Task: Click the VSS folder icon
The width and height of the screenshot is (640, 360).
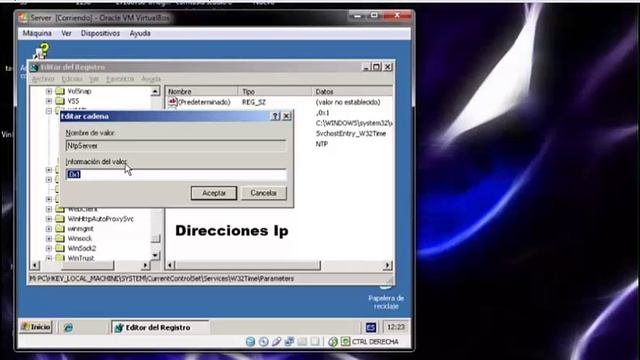Action: point(60,101)
